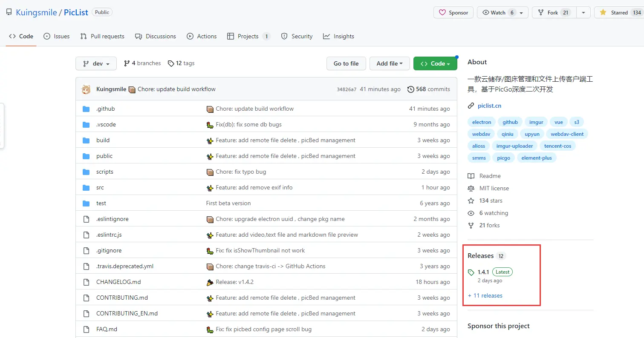The width and height of the screenshot is (644, 338).
Task: Select the electron topic tag
Action: 482,122
